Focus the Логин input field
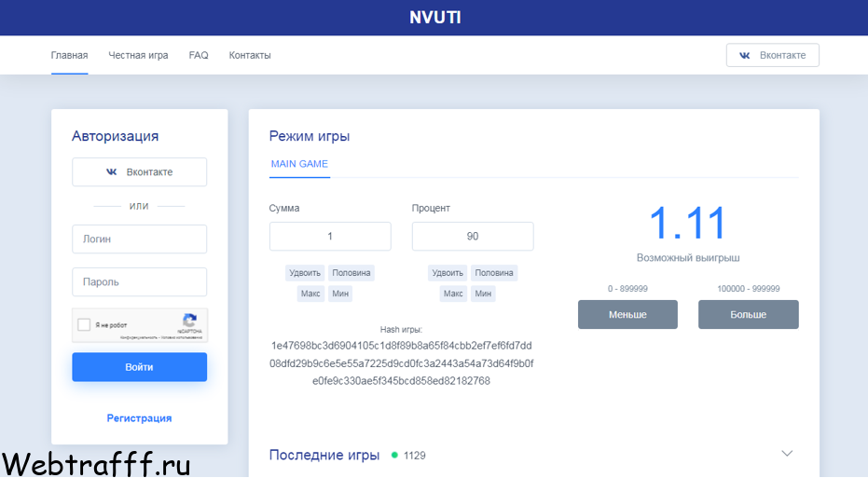The height and width of the screenshot is (478, 868). click(140, 239)
